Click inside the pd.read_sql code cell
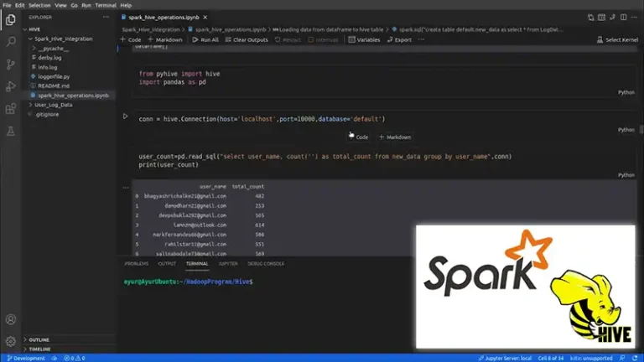The image size is (644, 362). 384,161
